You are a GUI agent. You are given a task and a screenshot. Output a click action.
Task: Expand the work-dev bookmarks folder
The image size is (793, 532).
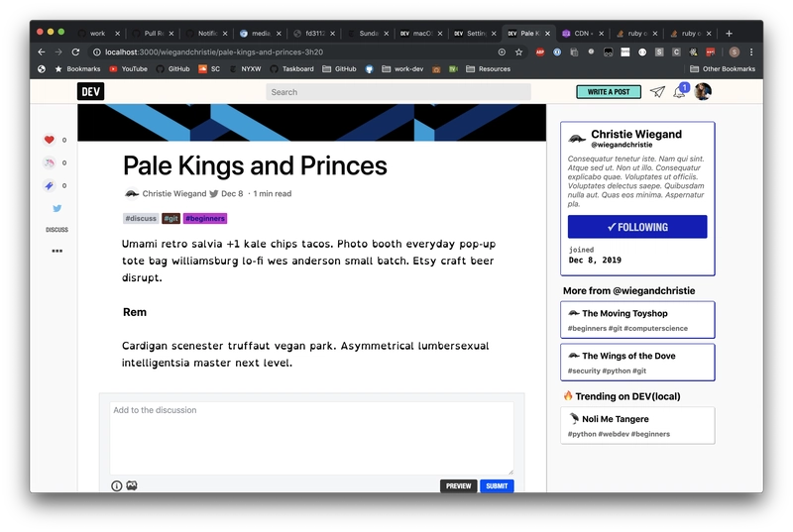coord(402,68)
